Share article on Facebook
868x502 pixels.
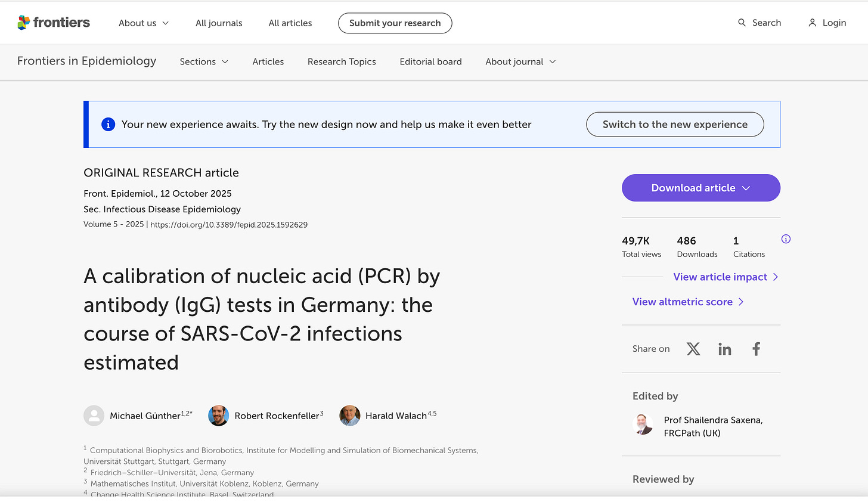pos(756,349)
